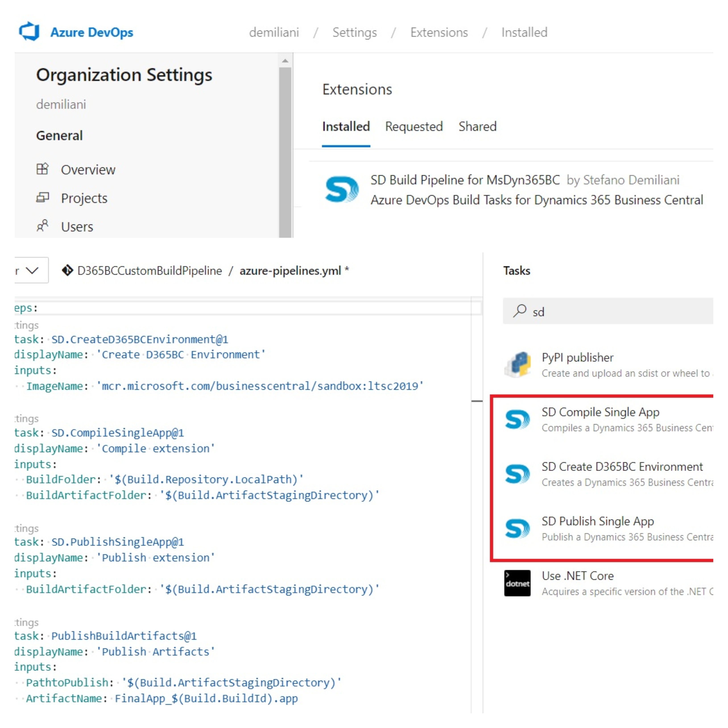Click the sidebar scroll-up arrow
728x728 pixels.
285,61
